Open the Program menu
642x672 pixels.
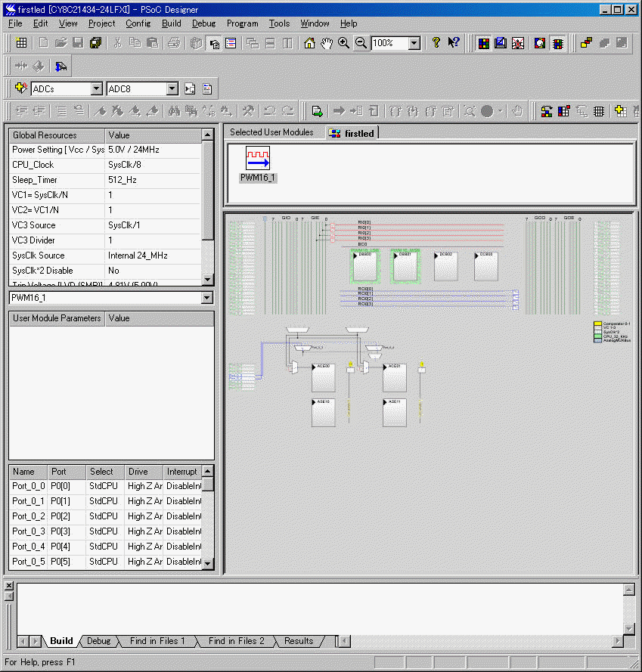pos(242,23)
